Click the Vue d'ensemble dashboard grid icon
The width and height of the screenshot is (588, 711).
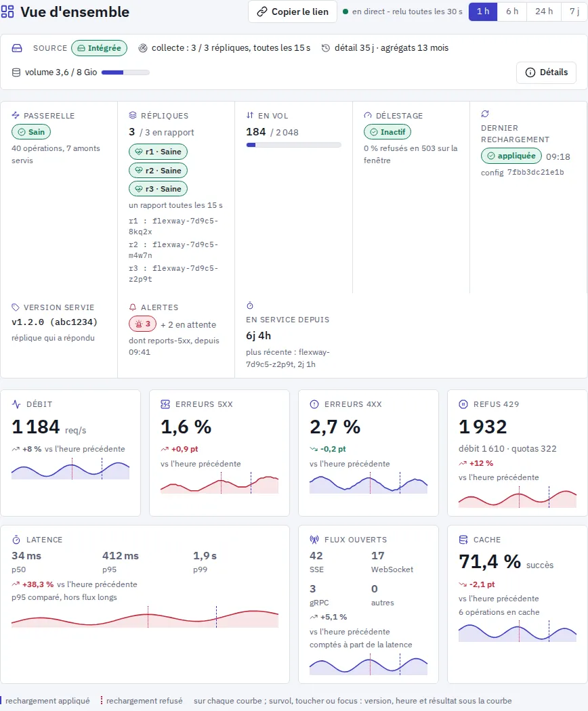click(7, 12)
